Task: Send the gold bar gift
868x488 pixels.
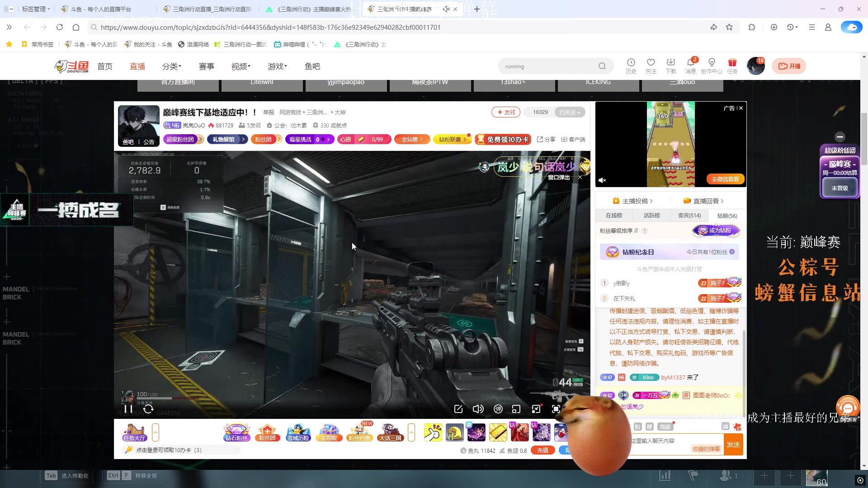Action: coord(498,432)
